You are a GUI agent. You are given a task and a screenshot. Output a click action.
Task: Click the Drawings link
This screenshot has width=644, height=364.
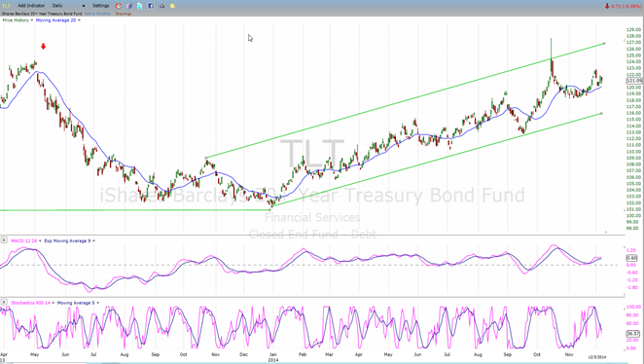coord(124,14)
